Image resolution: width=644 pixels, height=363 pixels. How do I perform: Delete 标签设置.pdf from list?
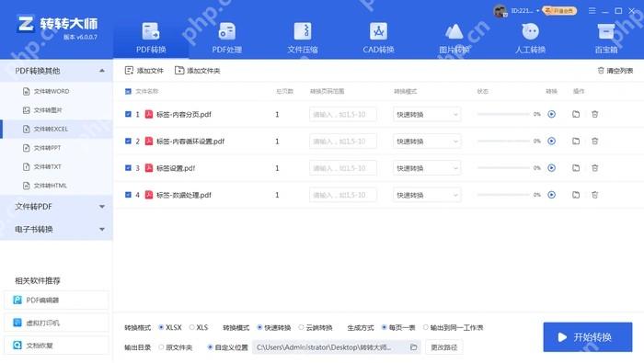click(594, 168)
